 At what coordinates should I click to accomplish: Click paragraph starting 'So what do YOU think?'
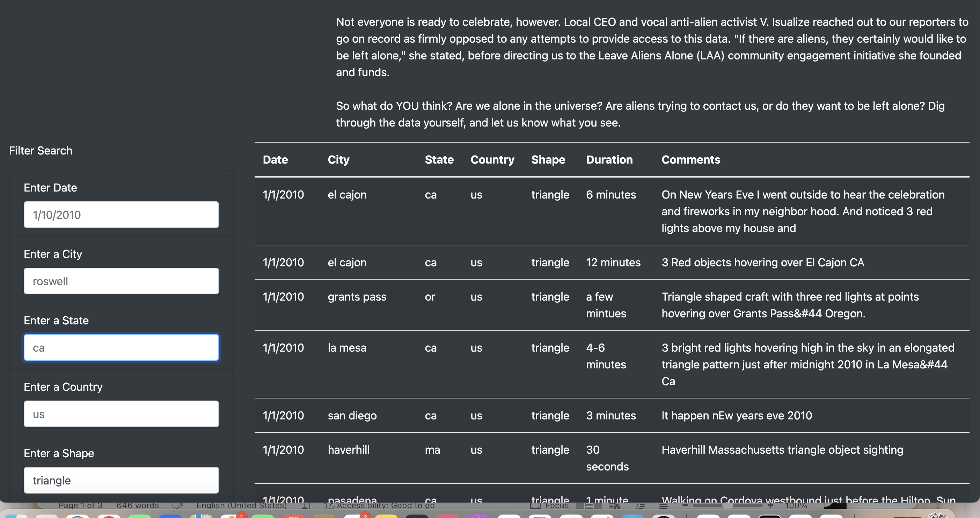pyautogui.click(x=640, y=114)
